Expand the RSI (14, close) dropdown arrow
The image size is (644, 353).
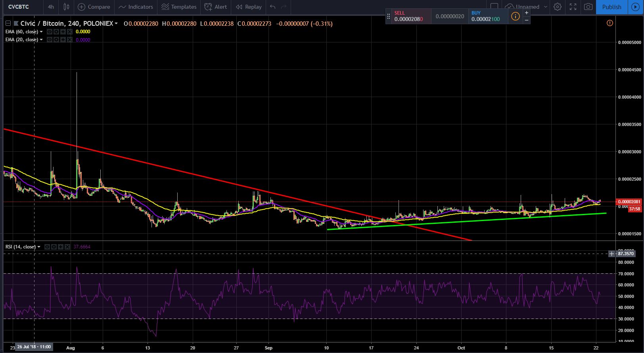(x=39, y=247)
